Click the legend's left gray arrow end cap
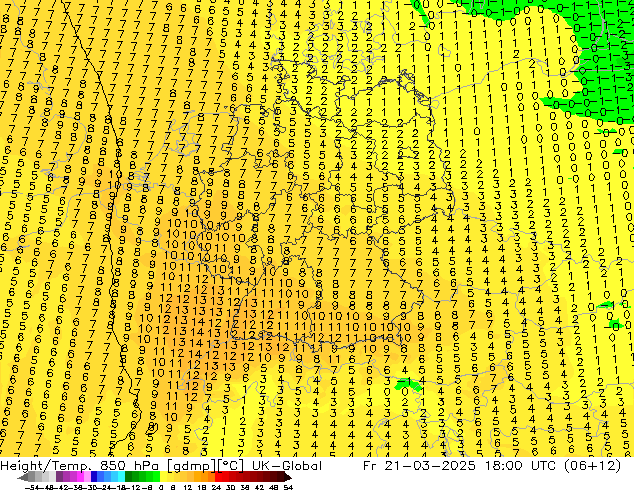Viewport: 634px width, 490px height. (x=23, y=477)
